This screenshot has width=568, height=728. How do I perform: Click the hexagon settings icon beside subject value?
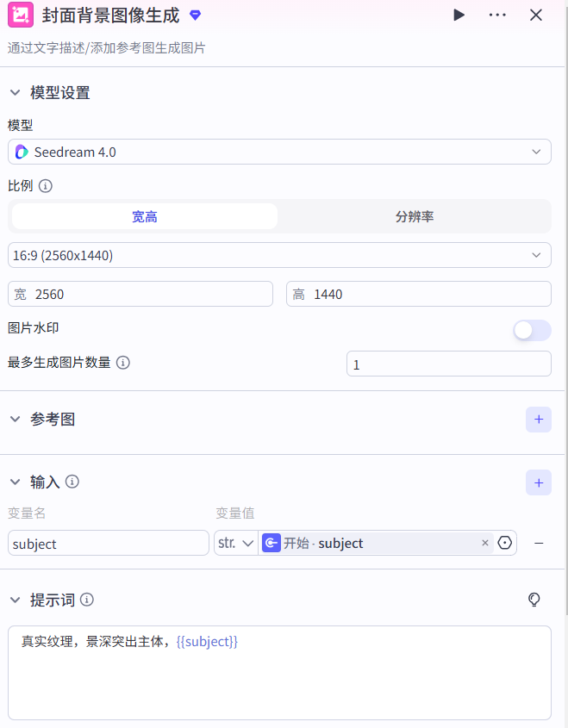click(505, 543)
